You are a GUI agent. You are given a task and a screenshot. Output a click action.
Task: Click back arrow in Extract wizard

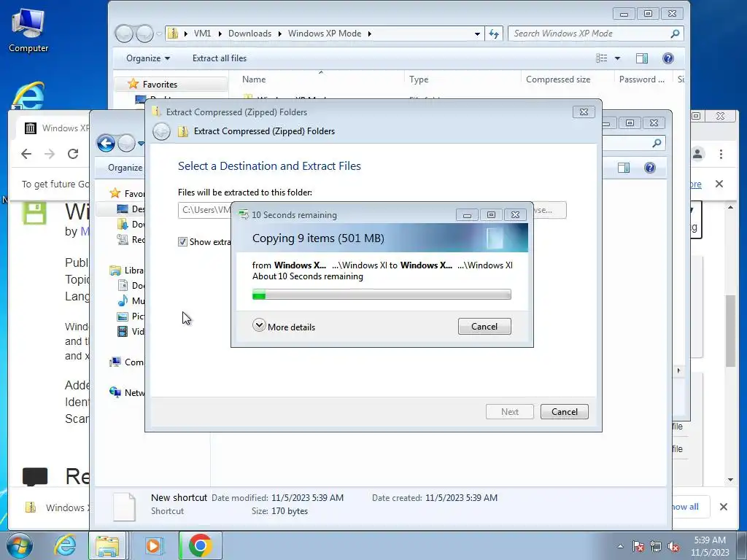[161, 131]
